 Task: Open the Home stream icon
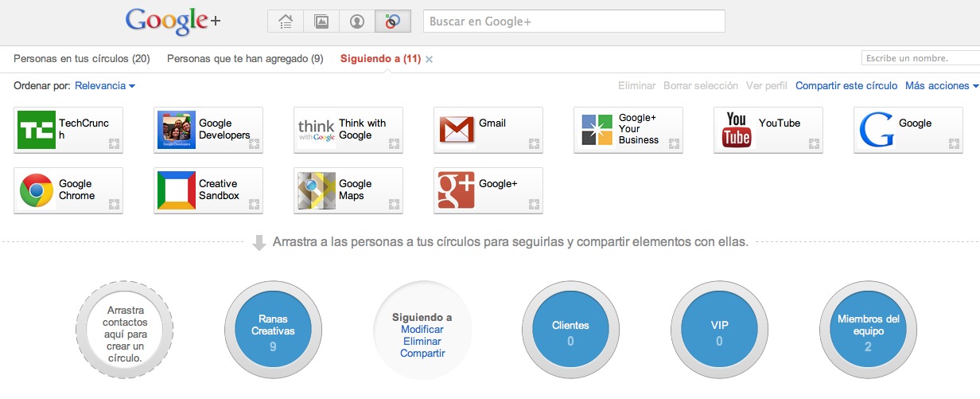pos(285,22)
